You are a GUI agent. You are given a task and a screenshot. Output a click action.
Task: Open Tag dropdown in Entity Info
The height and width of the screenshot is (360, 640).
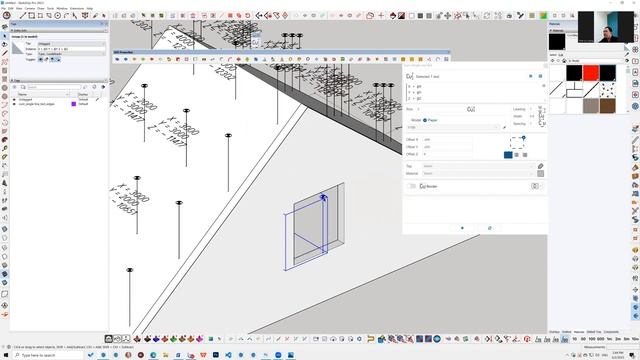tap(71, 44)
